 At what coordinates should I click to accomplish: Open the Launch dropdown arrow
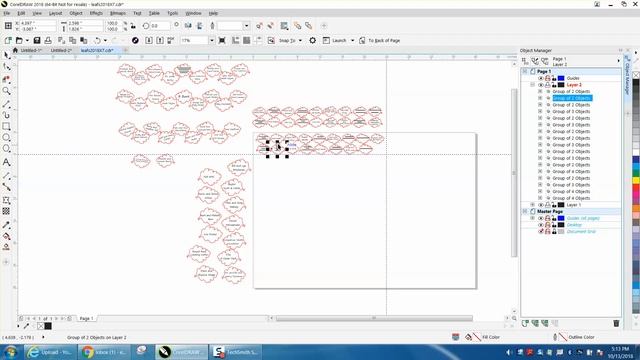click(352, 40)
